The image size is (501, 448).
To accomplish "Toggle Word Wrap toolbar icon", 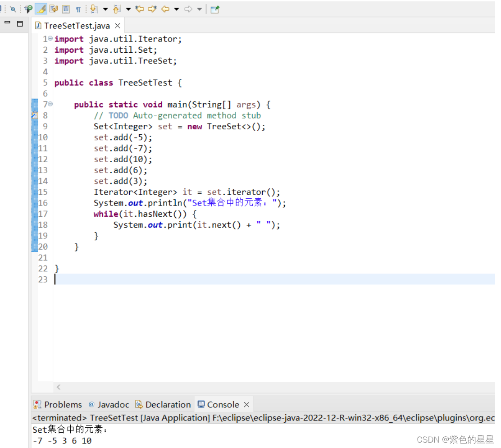I will pyautogui.click(x=53, y=9).
